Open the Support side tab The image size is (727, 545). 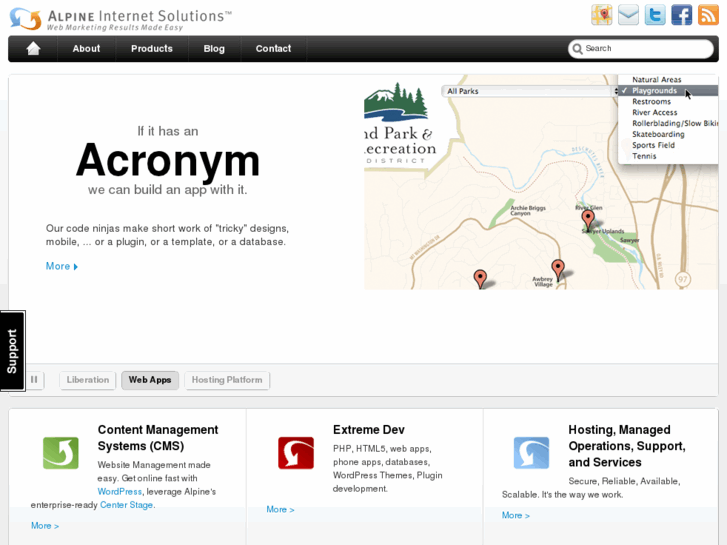(13, 351)
